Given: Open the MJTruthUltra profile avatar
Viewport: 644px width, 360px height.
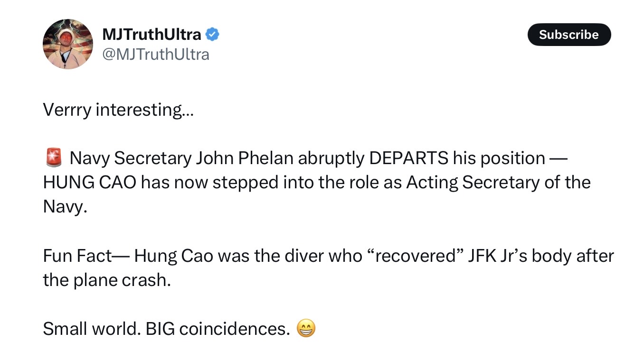Looking at the screenshot, I should pos(67,44).
